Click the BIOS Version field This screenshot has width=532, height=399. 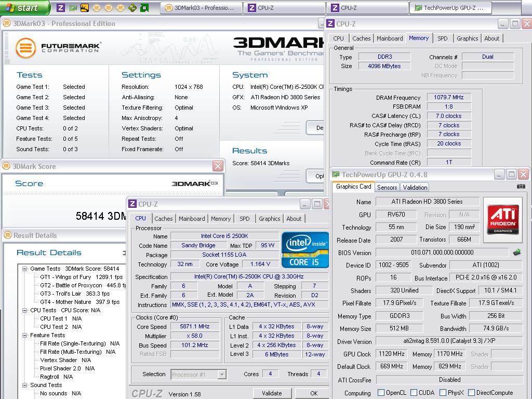442,252
